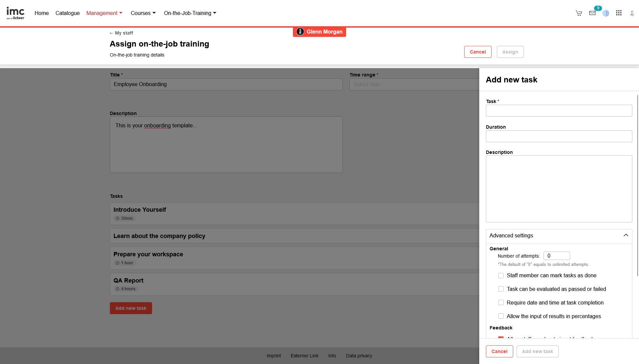Open the language selector globe icon
Image resolution: width=639 pixels, height=364 pixels.
coord(606,13)
